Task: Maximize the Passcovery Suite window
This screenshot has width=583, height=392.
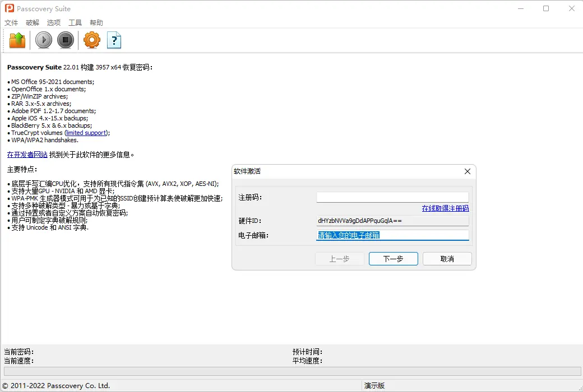Action: 546,8
